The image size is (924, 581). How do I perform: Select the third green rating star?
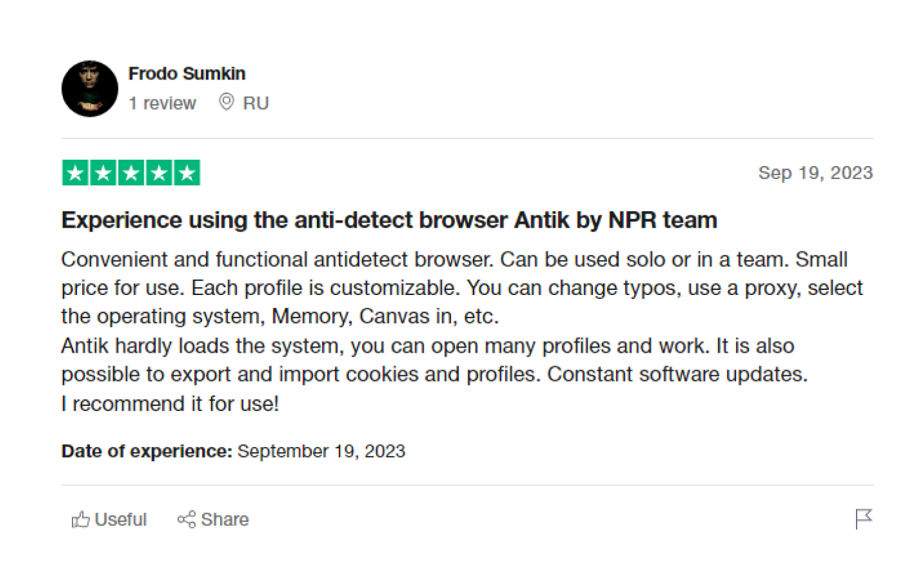(131, 173)
